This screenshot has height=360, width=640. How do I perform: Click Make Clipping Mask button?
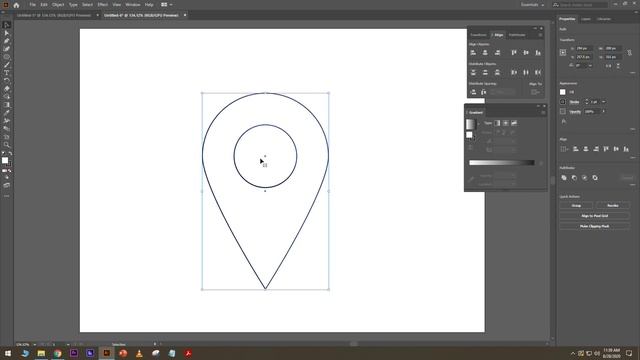(x=594, y=226)
